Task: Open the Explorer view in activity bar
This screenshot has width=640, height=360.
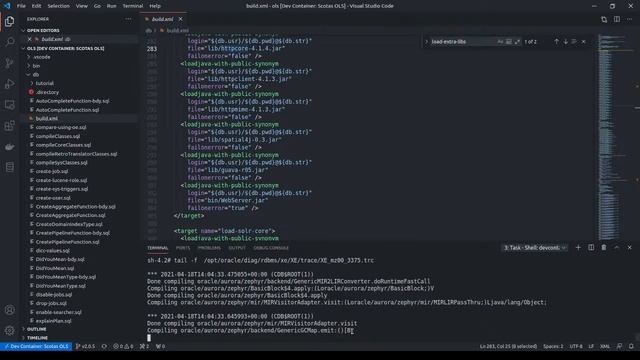Action: (x=9, y=21)
